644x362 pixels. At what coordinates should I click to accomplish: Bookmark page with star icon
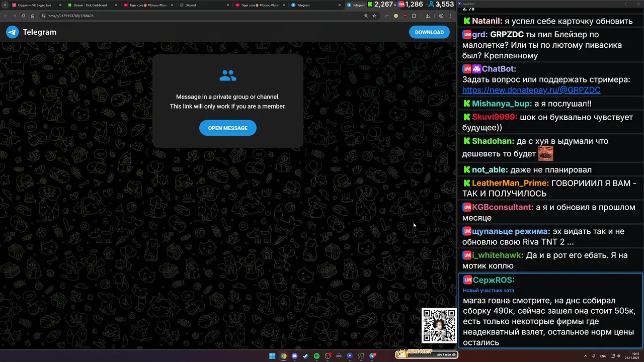[374, 16]
